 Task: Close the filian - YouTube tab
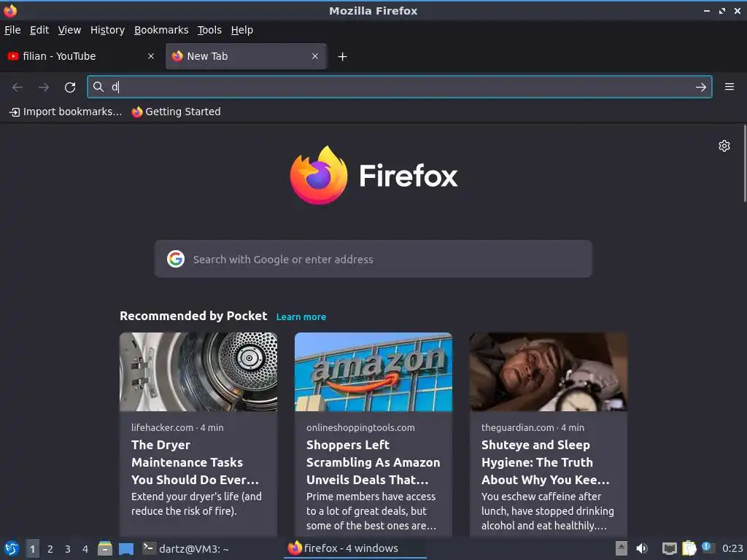pyautogui.click(x=151, y=56)
